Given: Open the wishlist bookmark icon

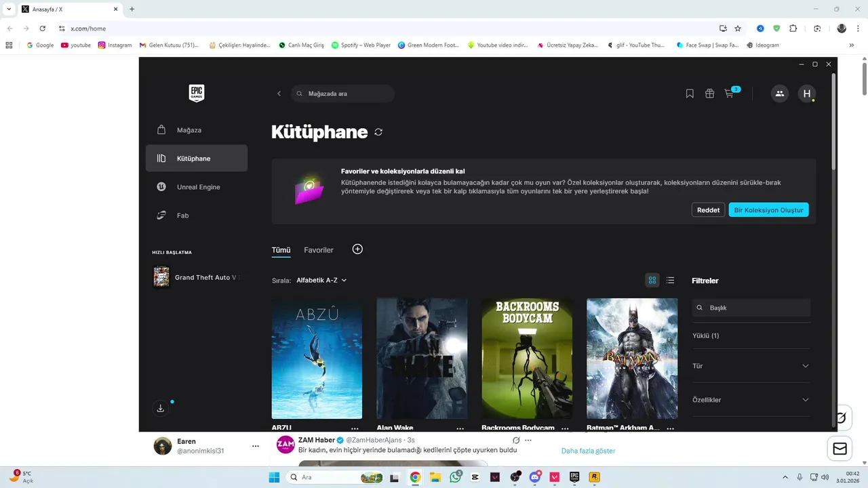Looking at the screenshot, I should (x=690, y=94).
